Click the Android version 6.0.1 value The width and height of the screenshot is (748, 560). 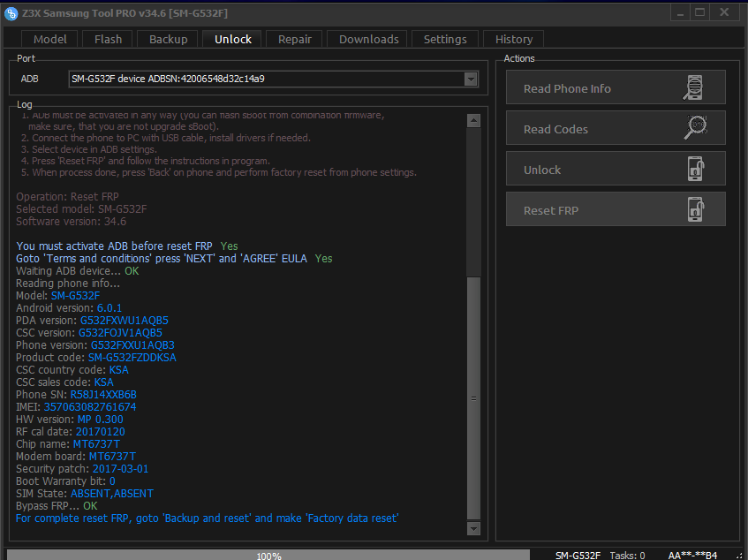110,307
